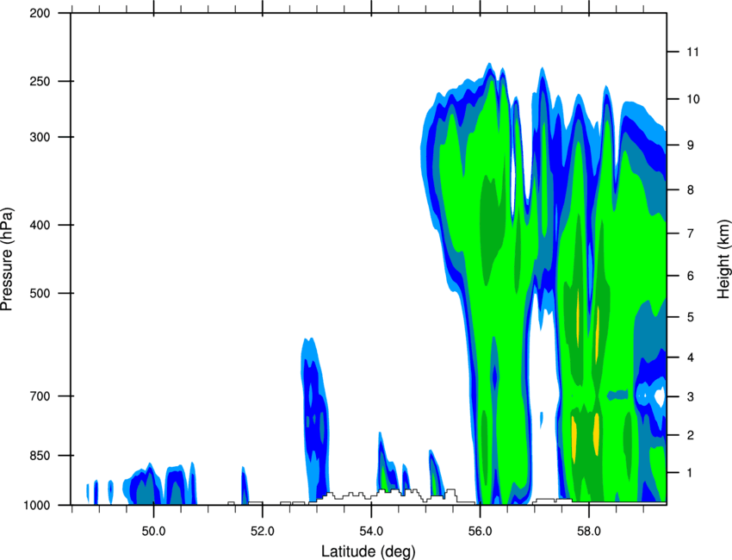Click the 50.0 latitude tick label

pos(153,531)
